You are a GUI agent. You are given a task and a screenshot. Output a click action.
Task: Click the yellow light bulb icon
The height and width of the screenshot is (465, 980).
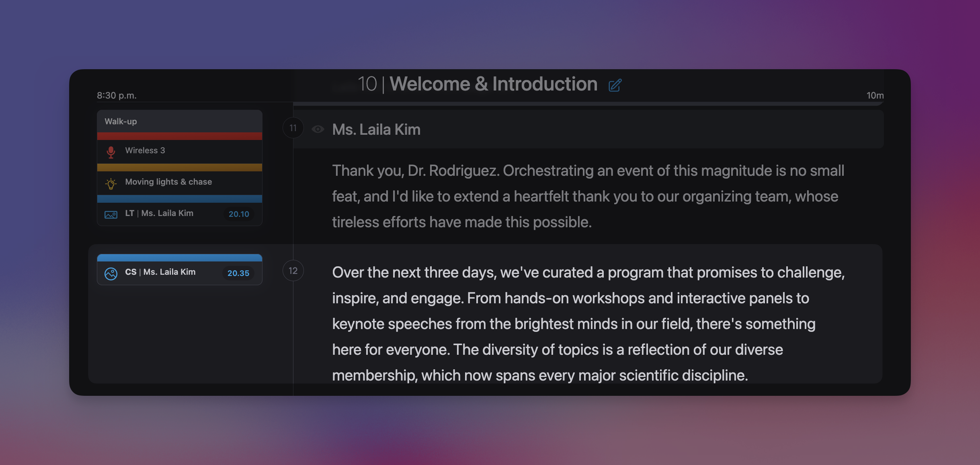click(x=111, y=183)
